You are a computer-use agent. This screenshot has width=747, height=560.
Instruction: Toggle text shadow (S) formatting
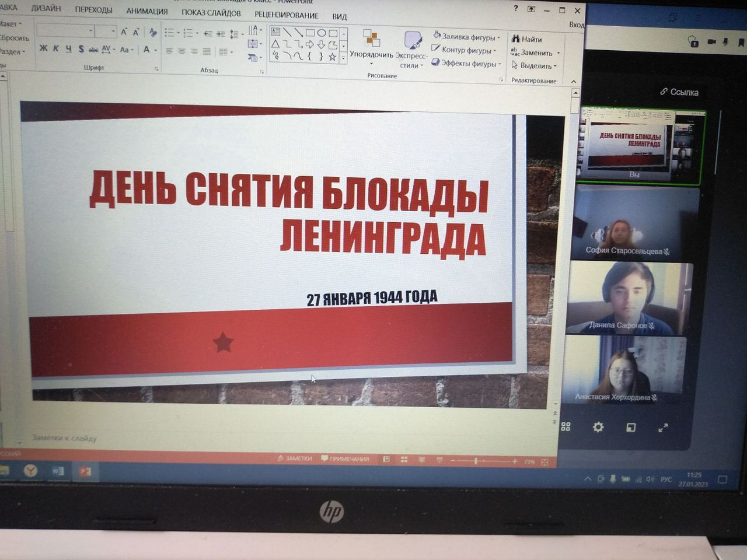(x=81, y=49)
